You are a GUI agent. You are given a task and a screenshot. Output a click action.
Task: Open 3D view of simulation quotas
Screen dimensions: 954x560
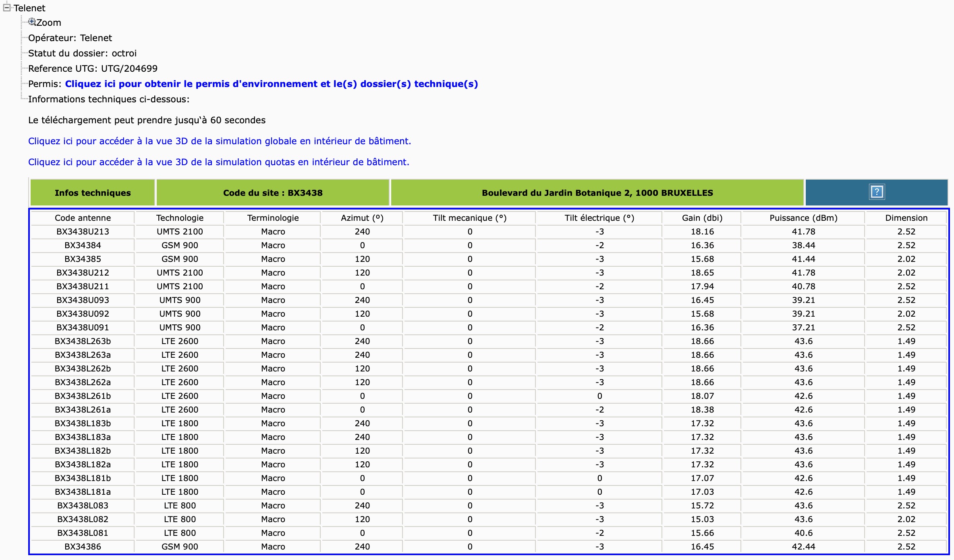[219, 162]
